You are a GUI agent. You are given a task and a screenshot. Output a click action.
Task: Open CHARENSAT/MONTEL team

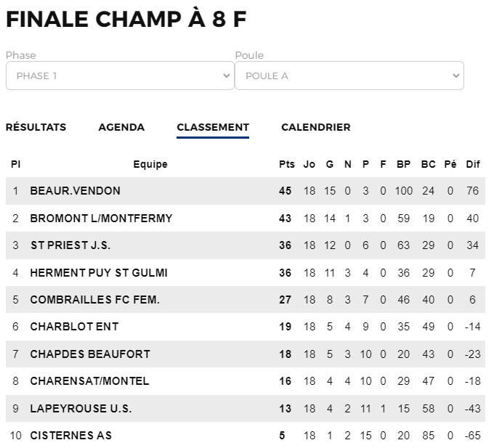tap(89, 381)
